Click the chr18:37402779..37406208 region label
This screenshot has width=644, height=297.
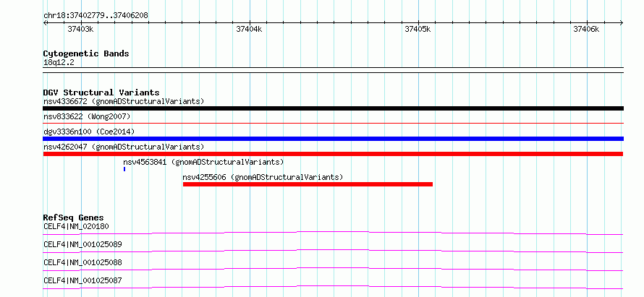point(96,16)
